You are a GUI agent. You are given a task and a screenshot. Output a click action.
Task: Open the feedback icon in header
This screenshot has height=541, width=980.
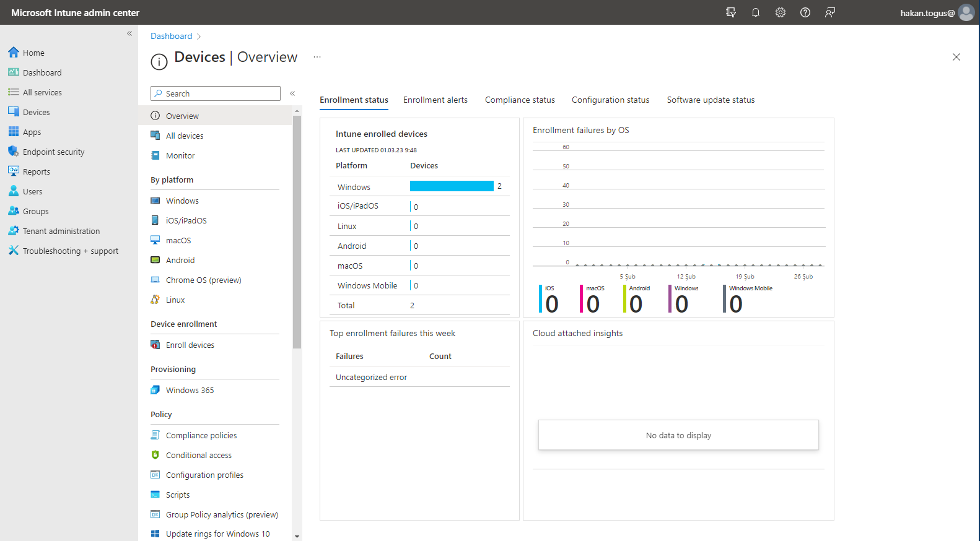[830, 12]
